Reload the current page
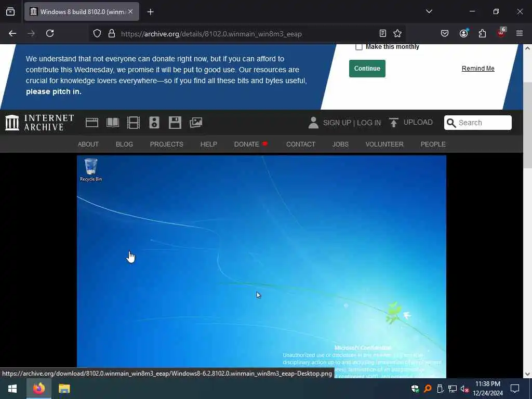Screen dimensions: 532x399 (50, 33)
